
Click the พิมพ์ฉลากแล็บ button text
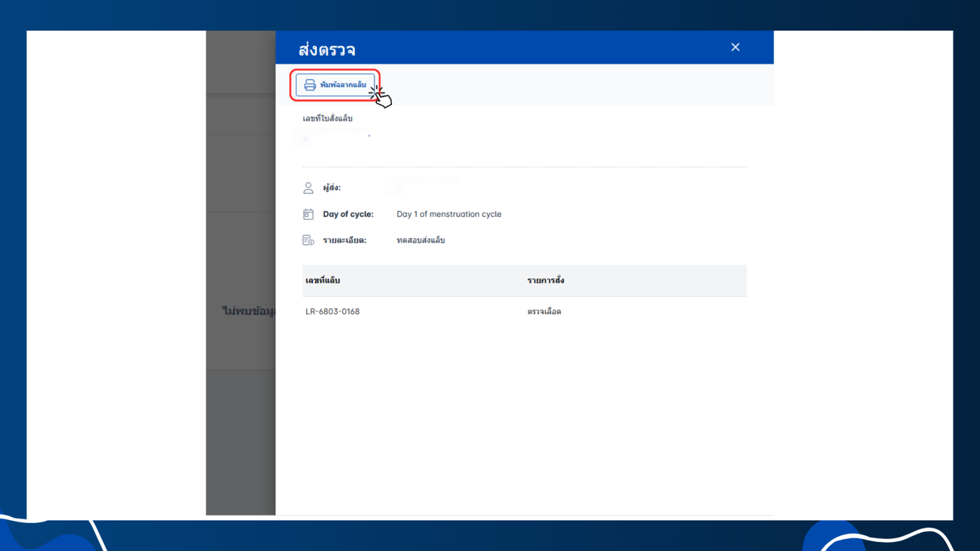[x=343, y=85]
